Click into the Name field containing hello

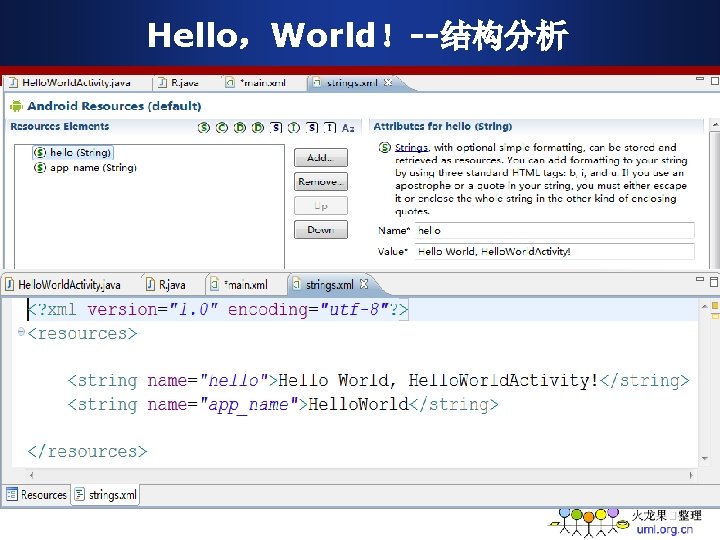point(554,231)
